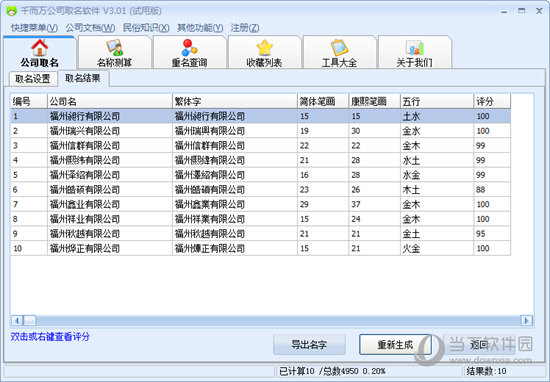Sort by the 简体笔画 column header
550x382 pixels.
[x=323, y=102]
